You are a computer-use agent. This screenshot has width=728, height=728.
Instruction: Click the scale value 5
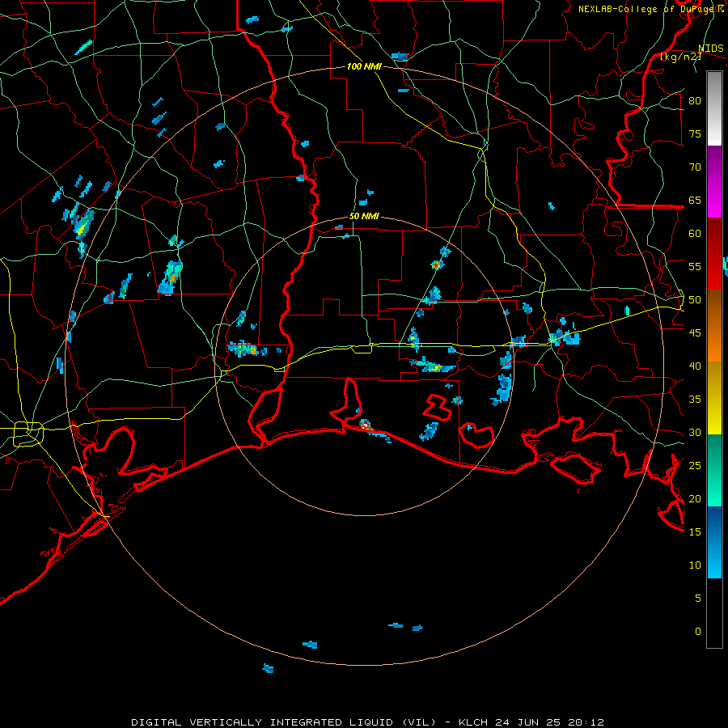coord(698,599)
